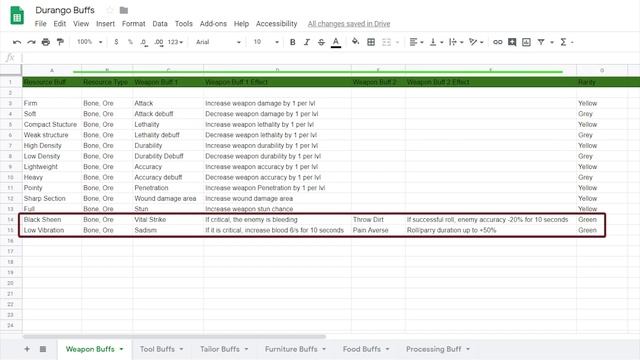Toggle bold formatting
Viewport: 640px width, 360px height.
292,42
